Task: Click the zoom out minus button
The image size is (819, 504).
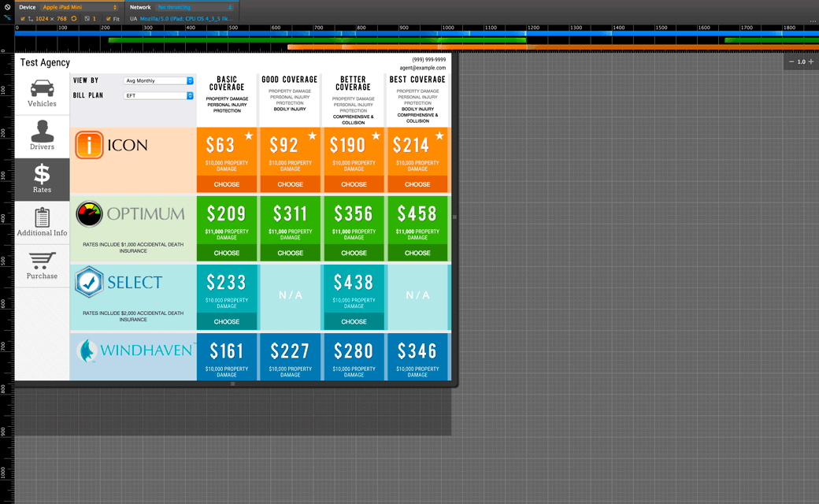Action: pos(791,61)
